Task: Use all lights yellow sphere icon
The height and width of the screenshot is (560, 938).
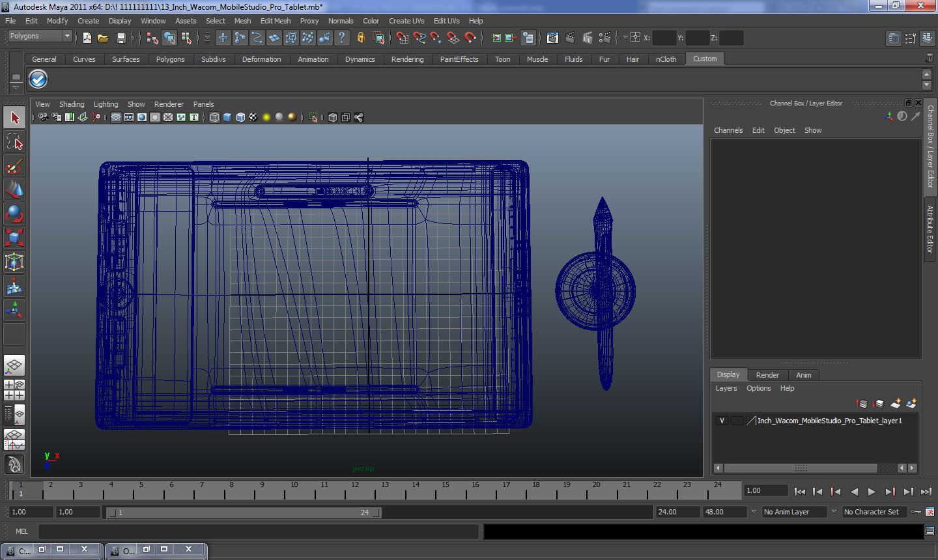Action: (266, 117)
